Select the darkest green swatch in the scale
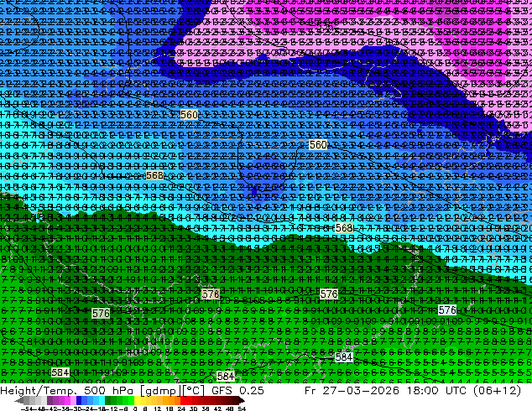The image size is (532, 411). coord(108,401)
